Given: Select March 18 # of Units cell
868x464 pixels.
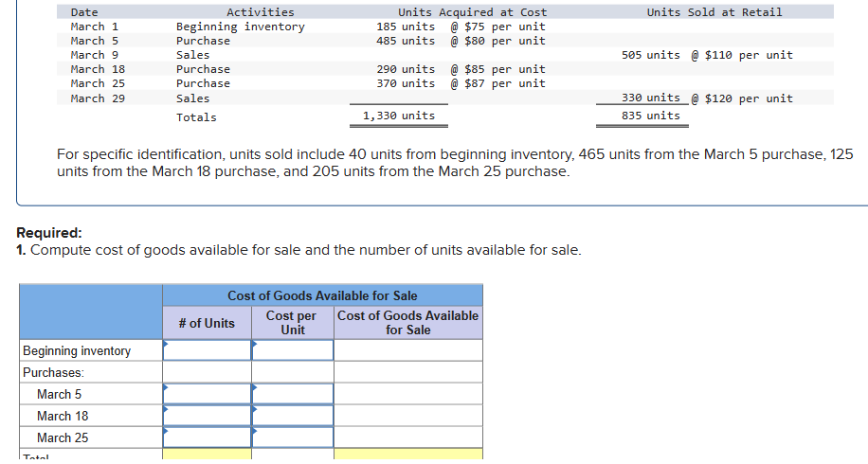Looking at the screenshot, I should pos(207,416).
